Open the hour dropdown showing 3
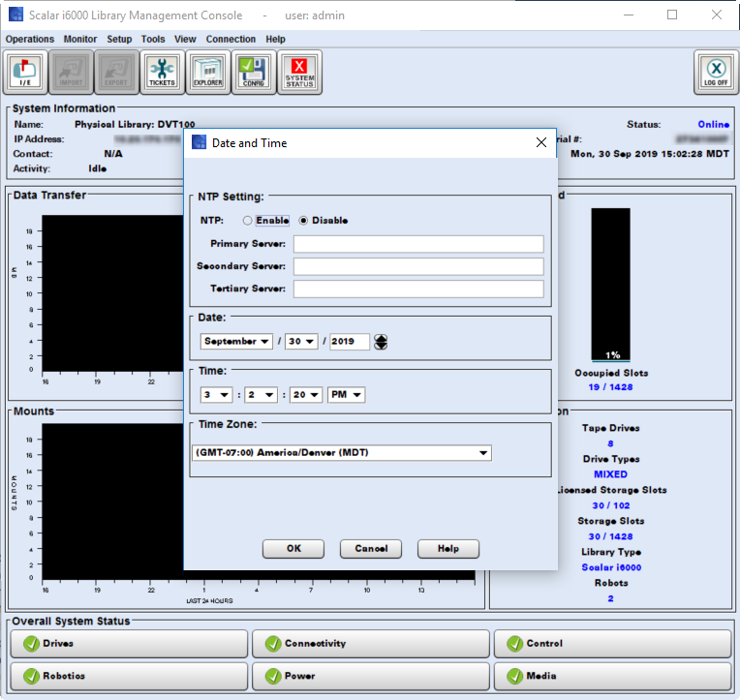Screen dimensions: 740x700 click(217, 394)
